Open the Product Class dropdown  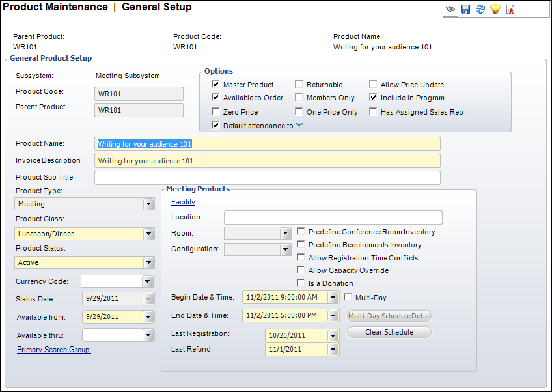click(149, 234)
